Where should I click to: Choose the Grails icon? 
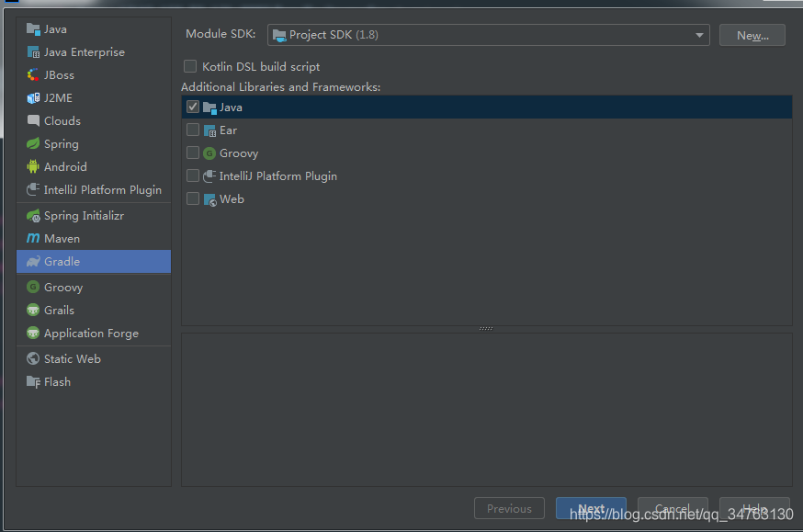tap(33, 310)
